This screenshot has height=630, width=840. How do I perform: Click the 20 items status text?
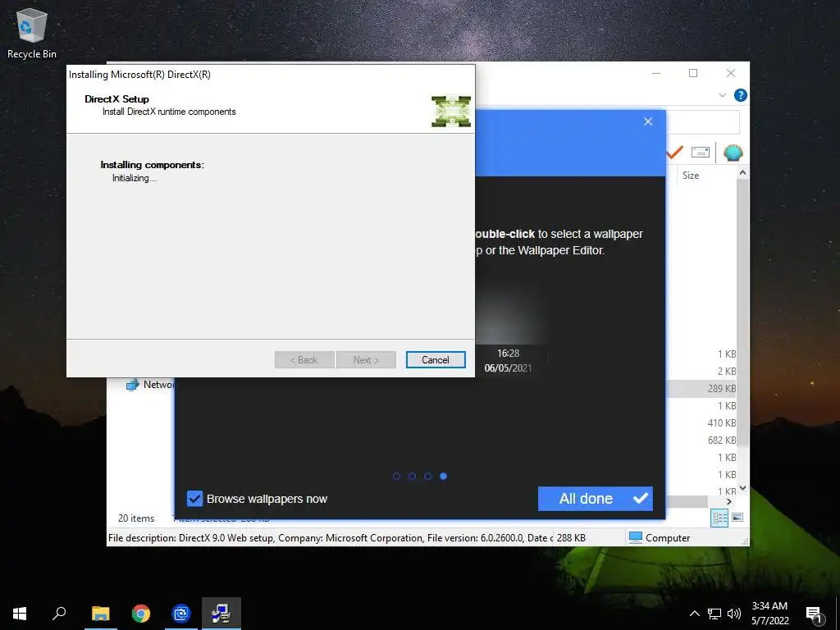click(136, 518)
